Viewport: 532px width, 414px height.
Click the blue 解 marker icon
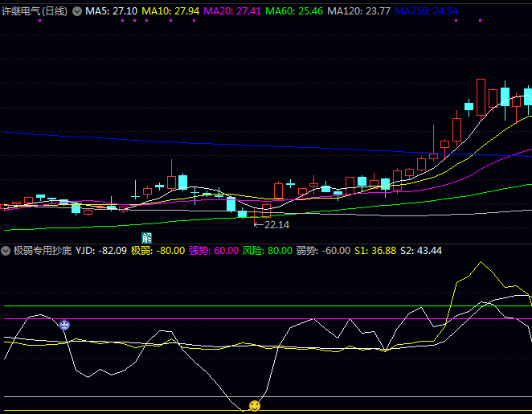pos(146,237)
